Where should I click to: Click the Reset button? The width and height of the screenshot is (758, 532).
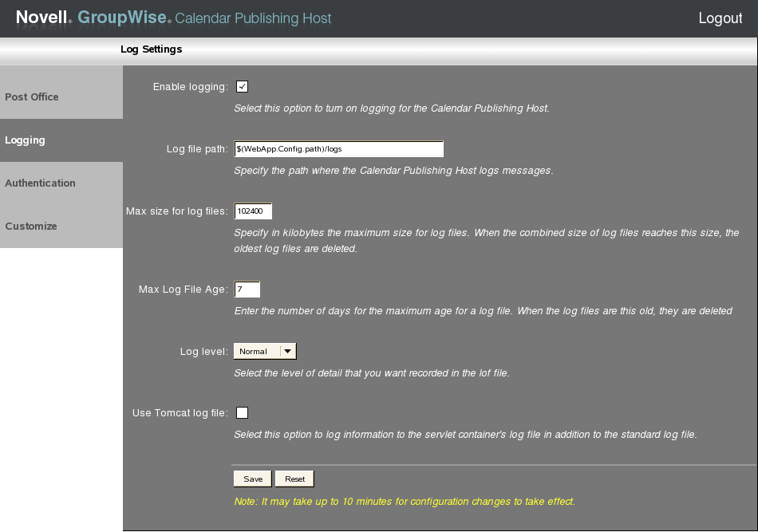click(x=294, y=479)
